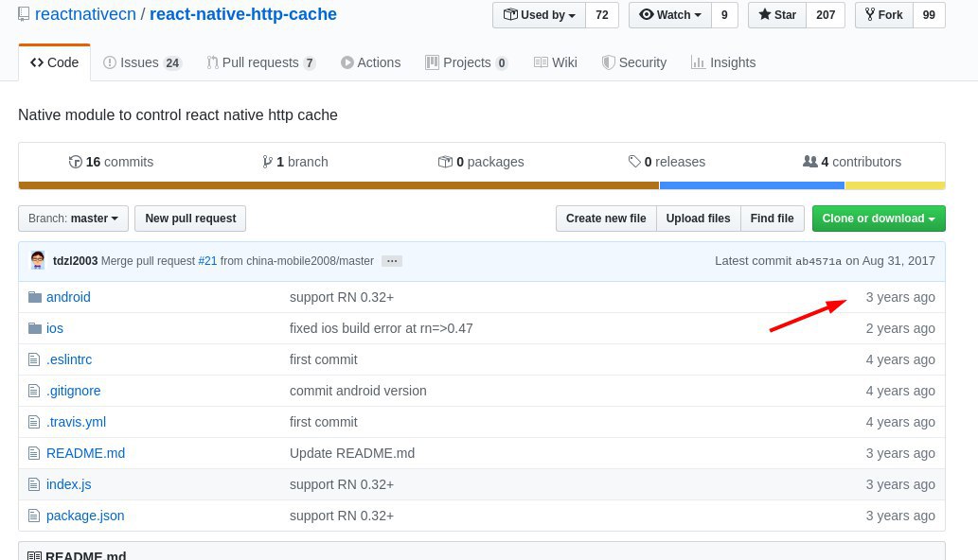
Task: Open the index.js file link
Action: click(68, 484)
